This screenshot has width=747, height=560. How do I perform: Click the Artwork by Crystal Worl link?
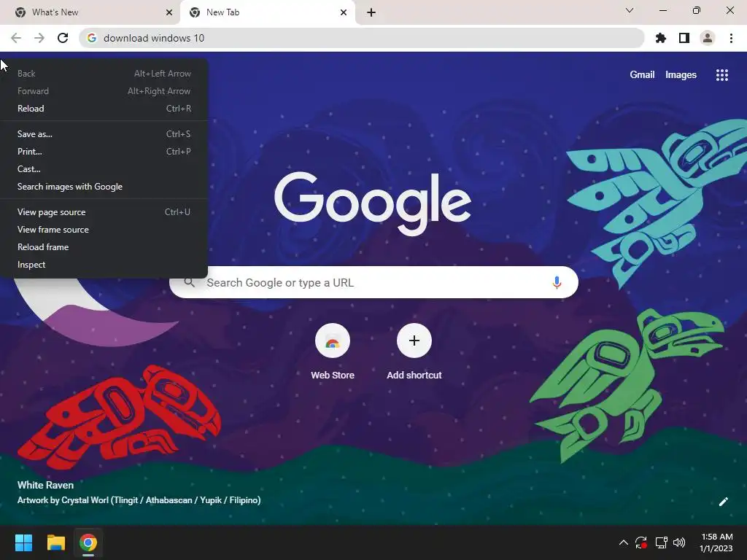tap(139, 500)
